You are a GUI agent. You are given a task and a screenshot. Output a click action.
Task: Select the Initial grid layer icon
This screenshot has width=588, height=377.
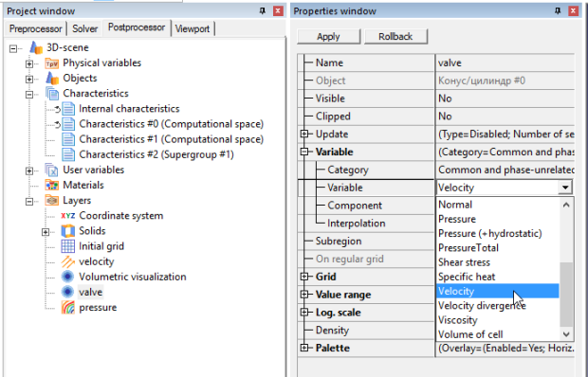[68, 246]
